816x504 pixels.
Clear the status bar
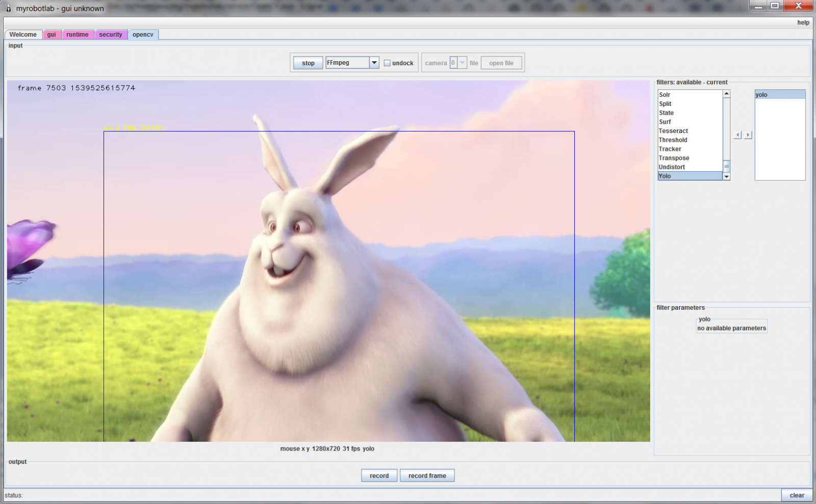797,495
